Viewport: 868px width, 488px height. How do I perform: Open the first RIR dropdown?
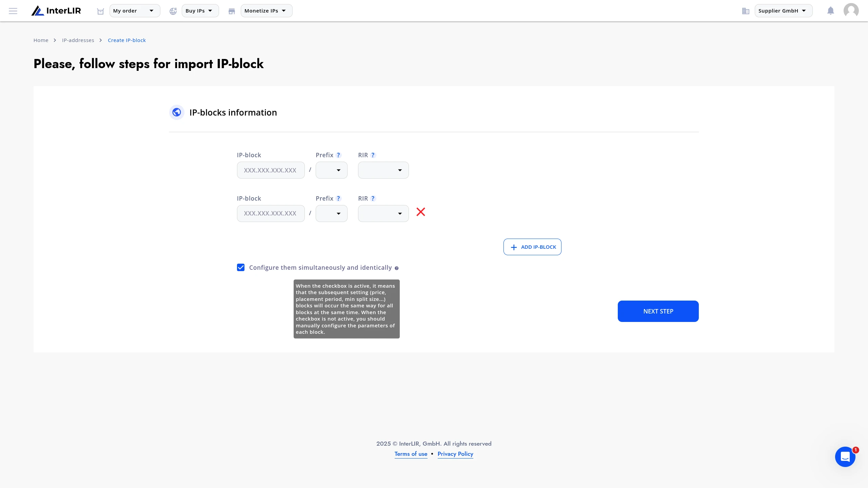[383, 170]
